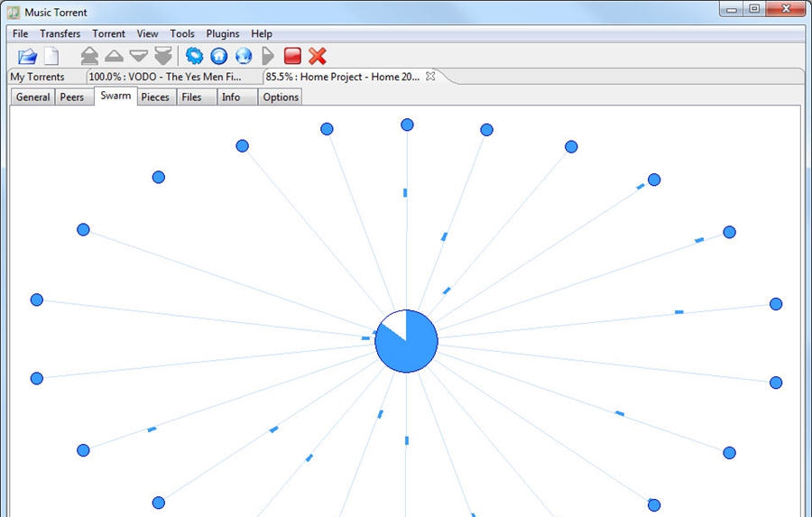
Task: Close the Home Project torrent tab
Action: coord(430,77)
